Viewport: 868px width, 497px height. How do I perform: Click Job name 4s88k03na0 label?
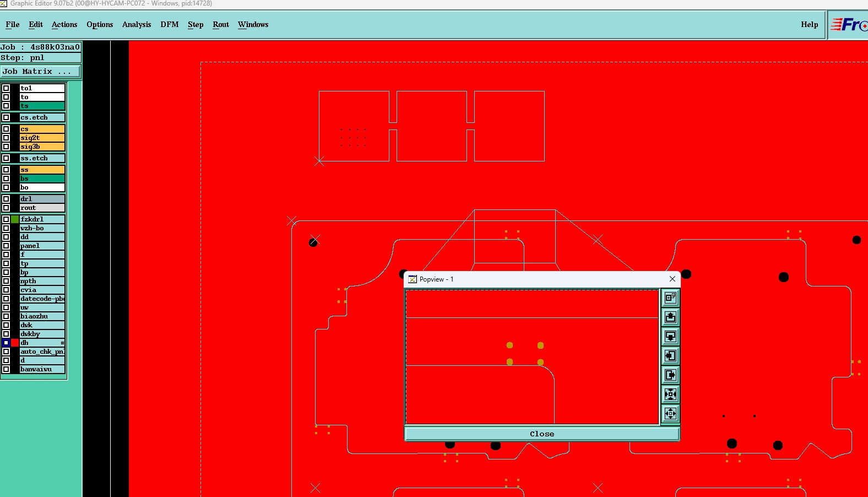(41, 47)
